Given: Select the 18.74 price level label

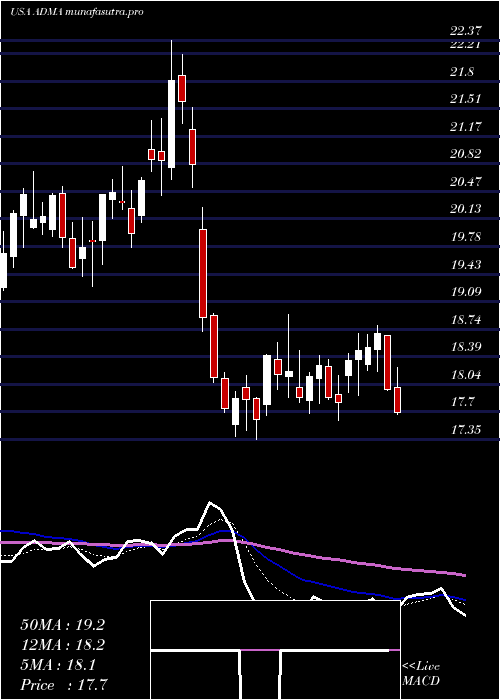Looking at the screenshot, I should click(465, 320).
